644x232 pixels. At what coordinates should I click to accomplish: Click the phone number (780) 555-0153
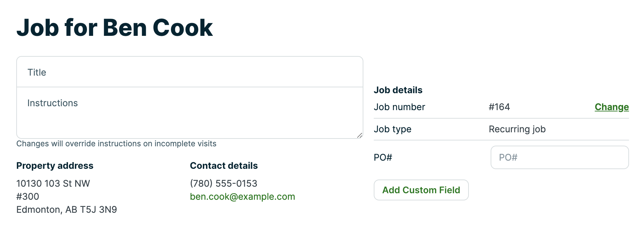[x=223, y=183]
